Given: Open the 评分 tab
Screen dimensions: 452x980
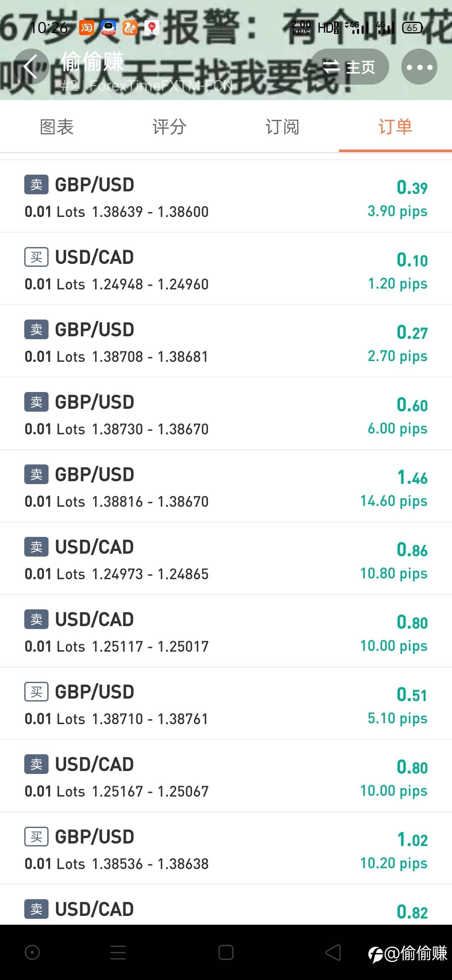Looking at the screenshot, I should (x=169, y=127).
